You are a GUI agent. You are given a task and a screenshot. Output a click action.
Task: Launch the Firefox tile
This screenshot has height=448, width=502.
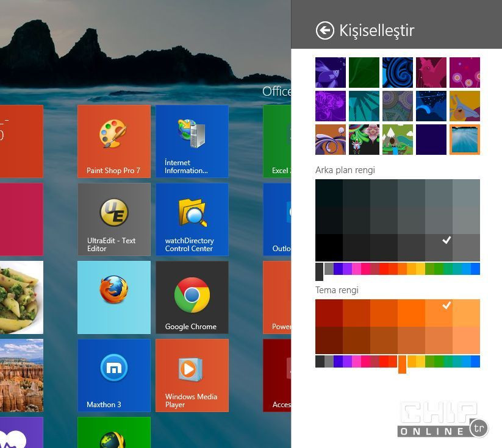tap(114, 297)
